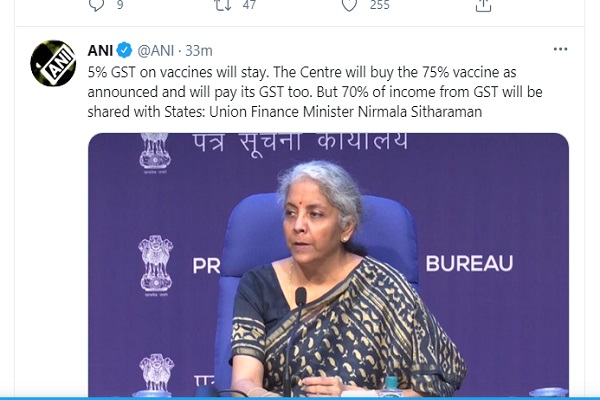Click the like count 255
The image size is (600, 400).
(x=380, y=5)
